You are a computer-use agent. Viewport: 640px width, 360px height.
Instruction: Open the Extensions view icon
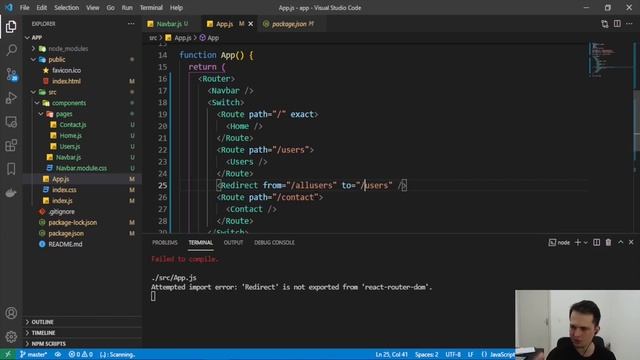coord(11,145)
